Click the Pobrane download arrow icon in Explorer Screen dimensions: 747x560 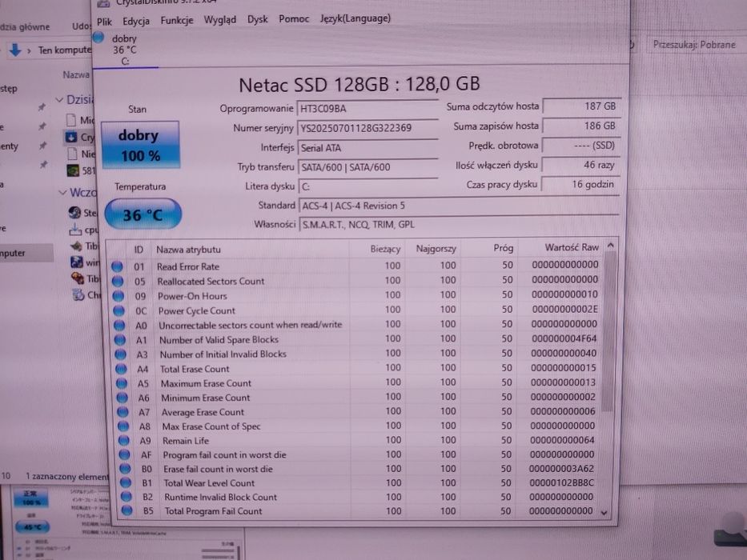pyautogui.click(x=15, y=50)
